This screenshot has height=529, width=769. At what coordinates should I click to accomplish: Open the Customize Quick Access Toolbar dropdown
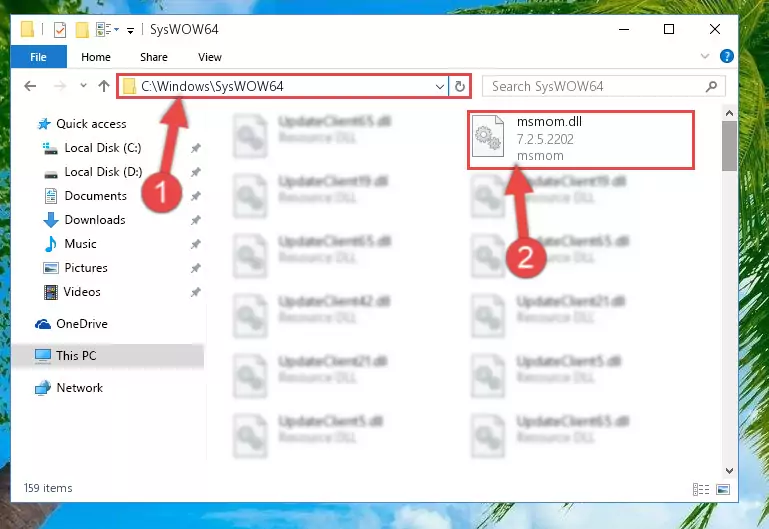point(130,30)
